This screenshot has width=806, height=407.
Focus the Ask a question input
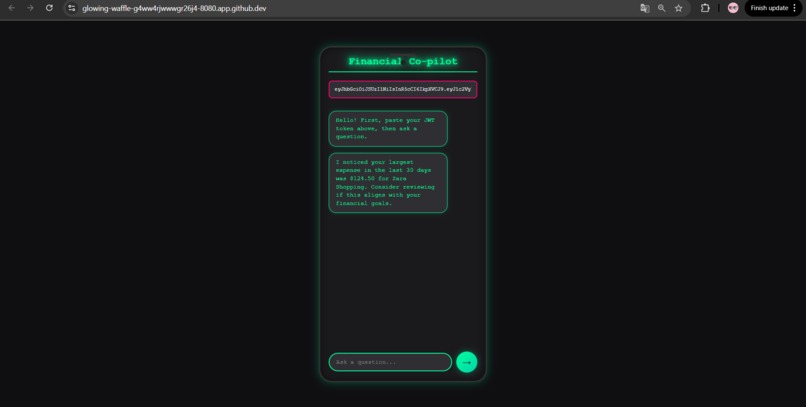pyautogui.click(x=390, y=362)
